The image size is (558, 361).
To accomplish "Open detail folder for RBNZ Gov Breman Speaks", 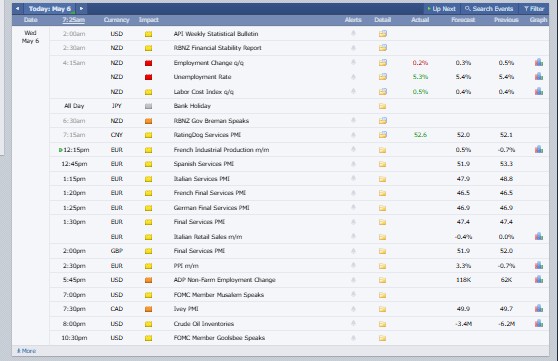I will 383,120.
